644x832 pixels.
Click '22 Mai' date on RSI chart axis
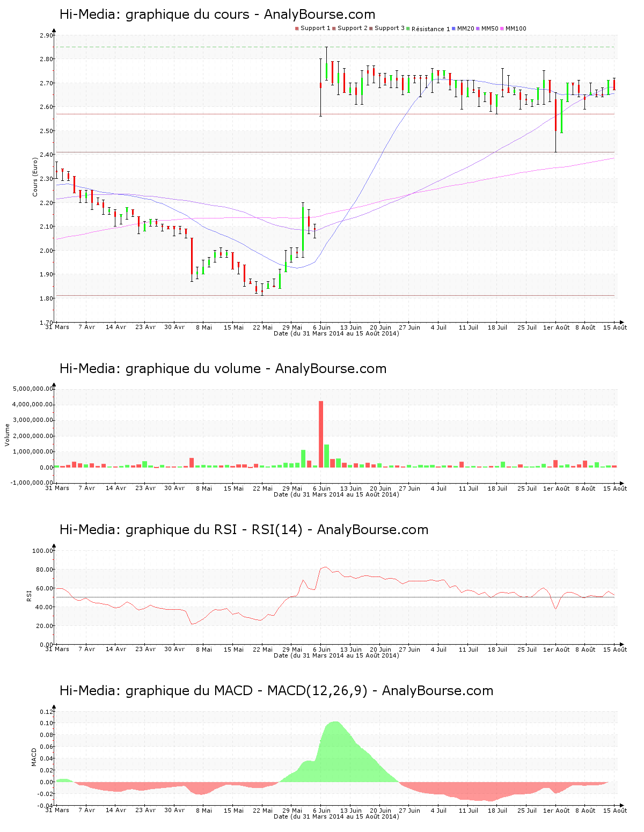263,649
